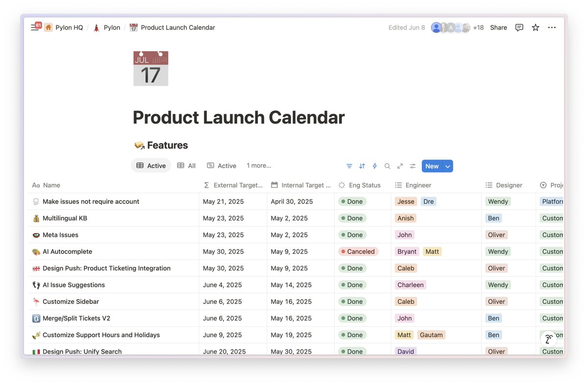Click the AI Issue Suggestions footprints icon
The image size is (588, 385).
click(36, 285)
